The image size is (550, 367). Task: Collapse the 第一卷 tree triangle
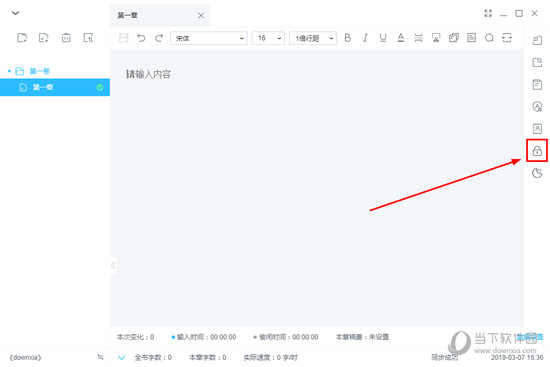9,71
